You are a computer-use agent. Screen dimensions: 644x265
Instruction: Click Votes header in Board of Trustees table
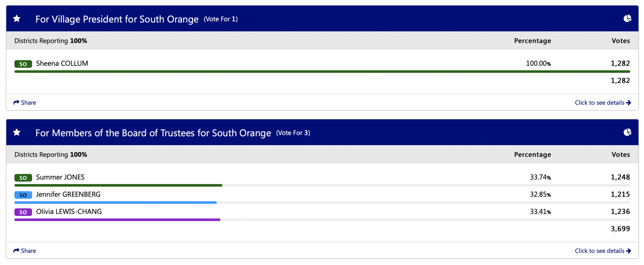[x=621, y=155]
